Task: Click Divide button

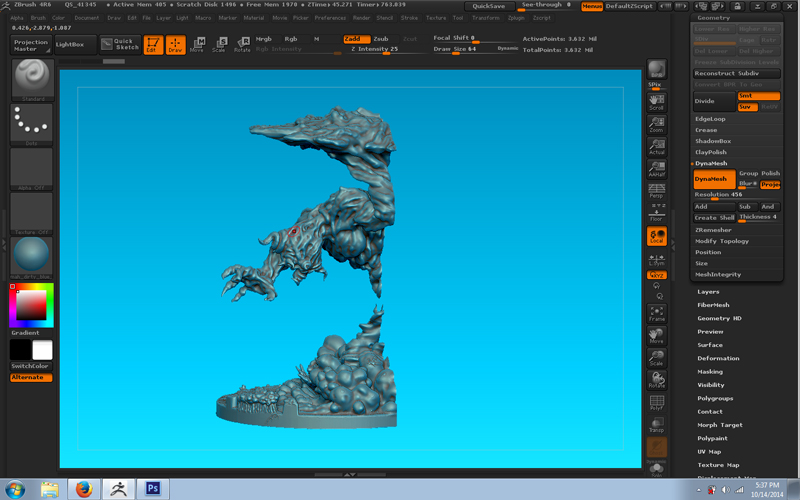Action: 714,102
